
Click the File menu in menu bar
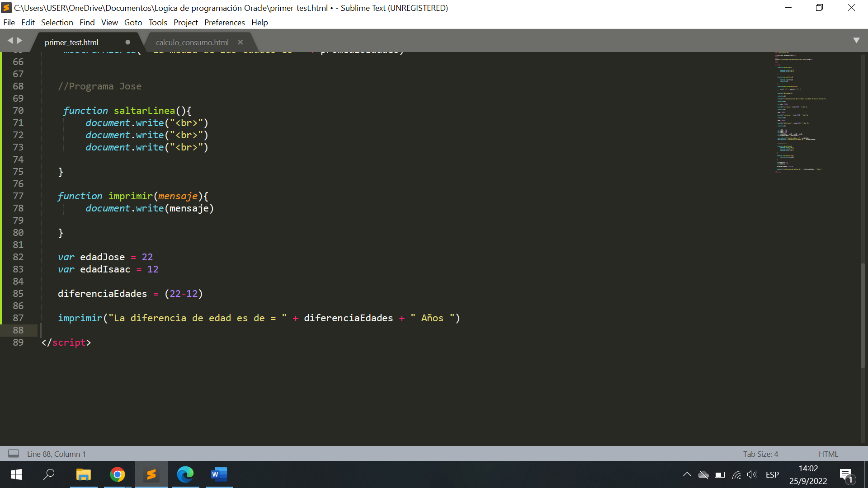(9, 23)
